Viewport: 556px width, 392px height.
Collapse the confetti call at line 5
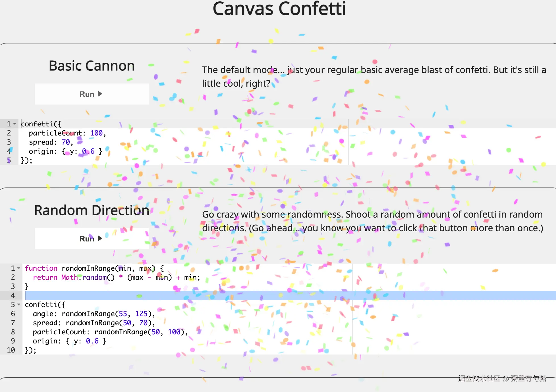tap(19, 305)
